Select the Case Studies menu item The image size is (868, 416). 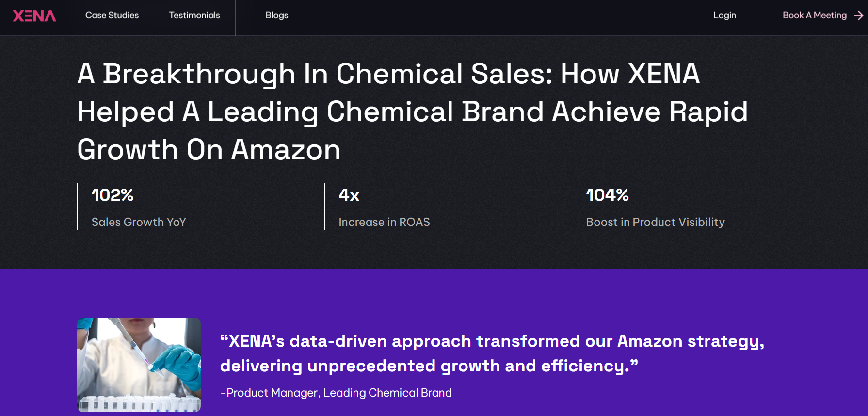(112, 15)
